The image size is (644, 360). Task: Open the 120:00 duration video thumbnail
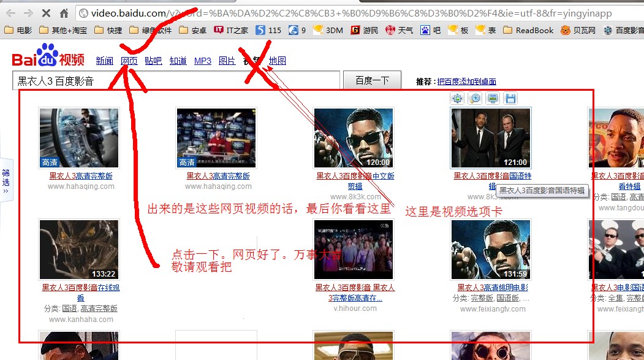click(354, 137)
